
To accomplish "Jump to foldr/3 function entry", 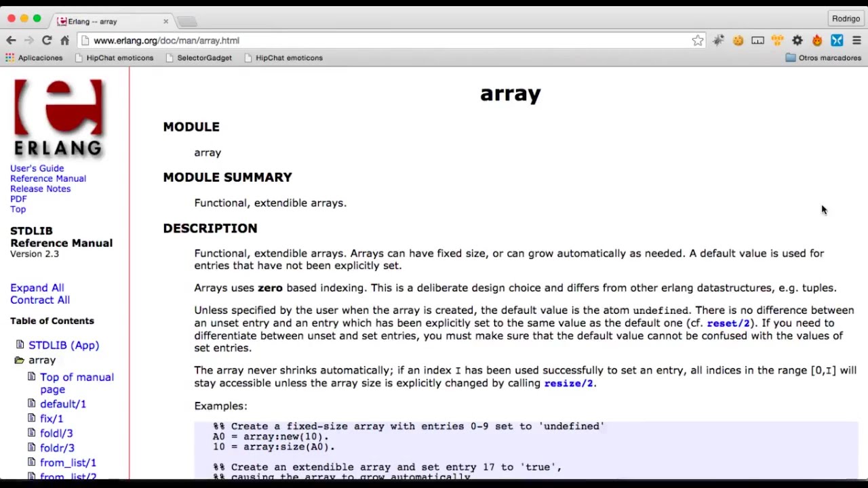I will pos(57,448).
